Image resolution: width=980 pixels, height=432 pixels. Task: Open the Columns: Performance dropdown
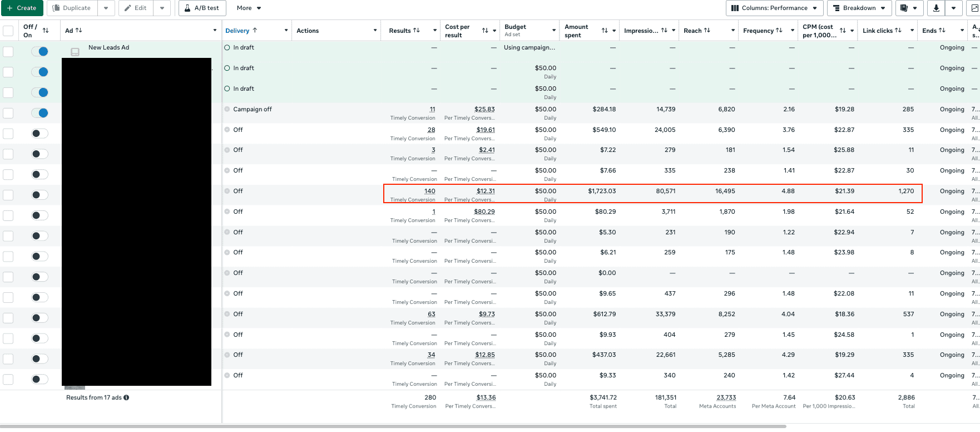click(774, 8)
